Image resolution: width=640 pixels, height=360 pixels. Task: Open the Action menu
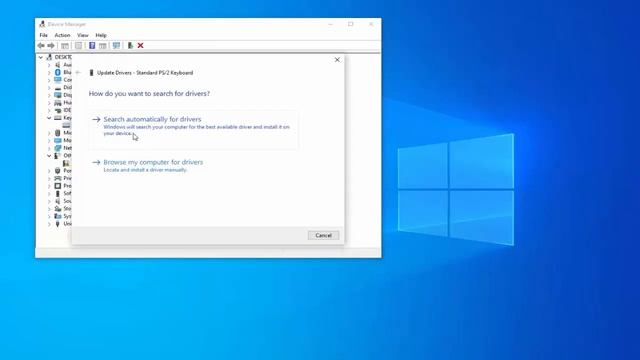tap(62, 36)
